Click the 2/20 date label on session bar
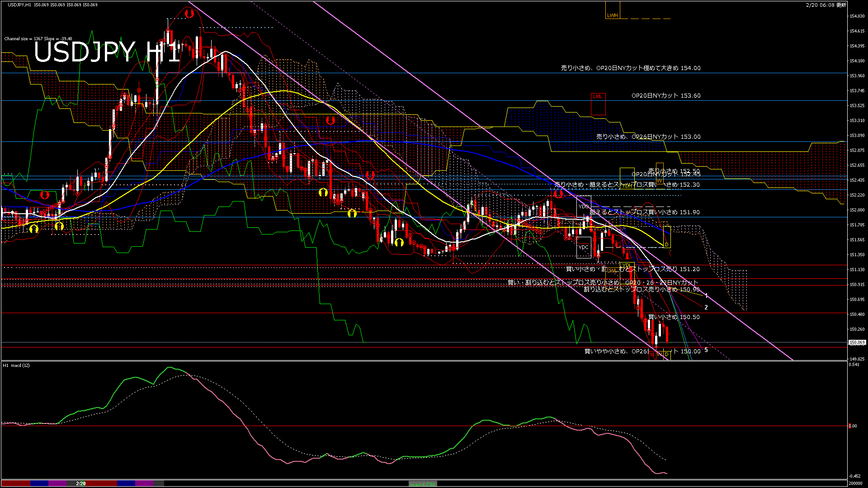The image size is (868, 488). click(81, 483)
